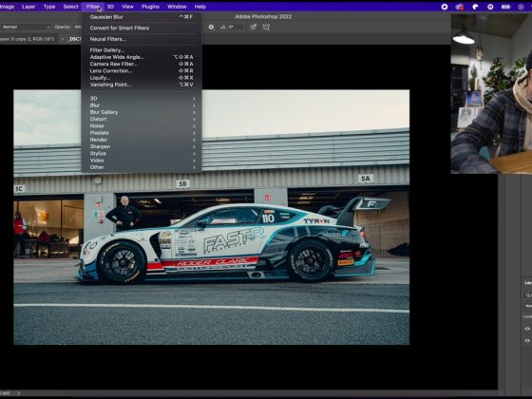
Task: Open the Layer menu
Action: 28,7
